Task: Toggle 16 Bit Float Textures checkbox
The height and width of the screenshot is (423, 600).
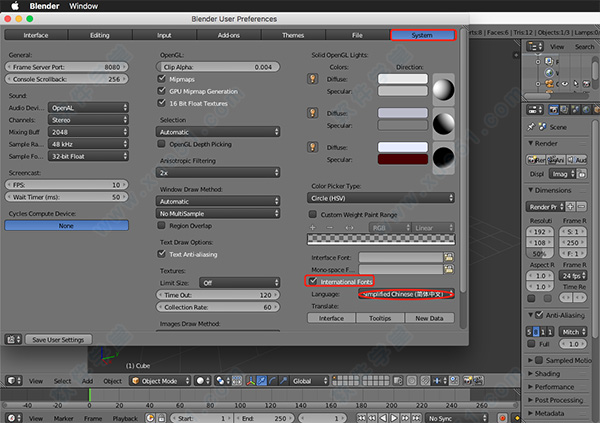Action: [161, 103]
